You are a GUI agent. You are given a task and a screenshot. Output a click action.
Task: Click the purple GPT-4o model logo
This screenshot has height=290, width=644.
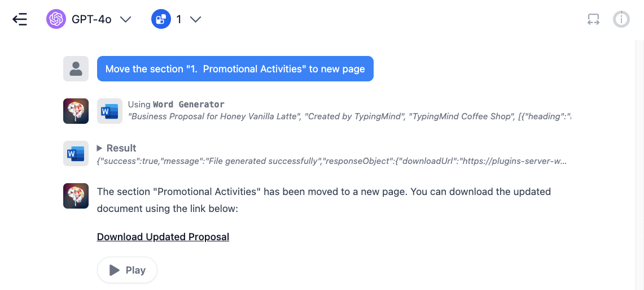56,19
